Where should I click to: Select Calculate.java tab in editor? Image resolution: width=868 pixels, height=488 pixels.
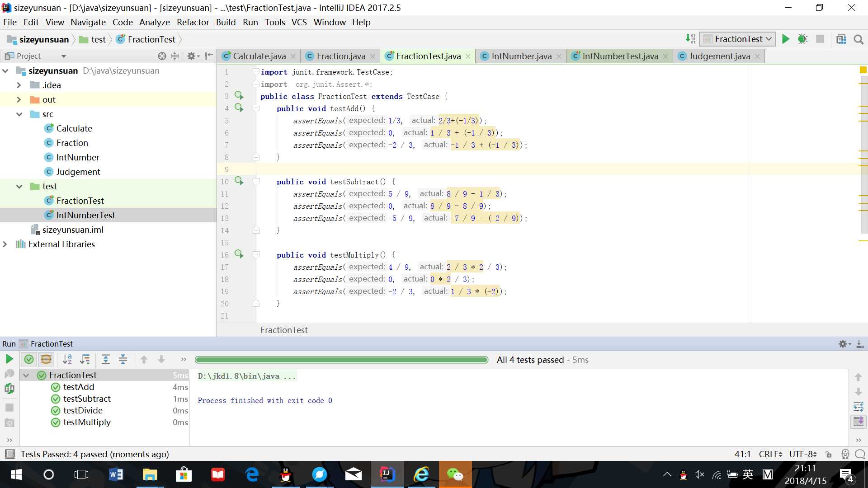[258, 56]
